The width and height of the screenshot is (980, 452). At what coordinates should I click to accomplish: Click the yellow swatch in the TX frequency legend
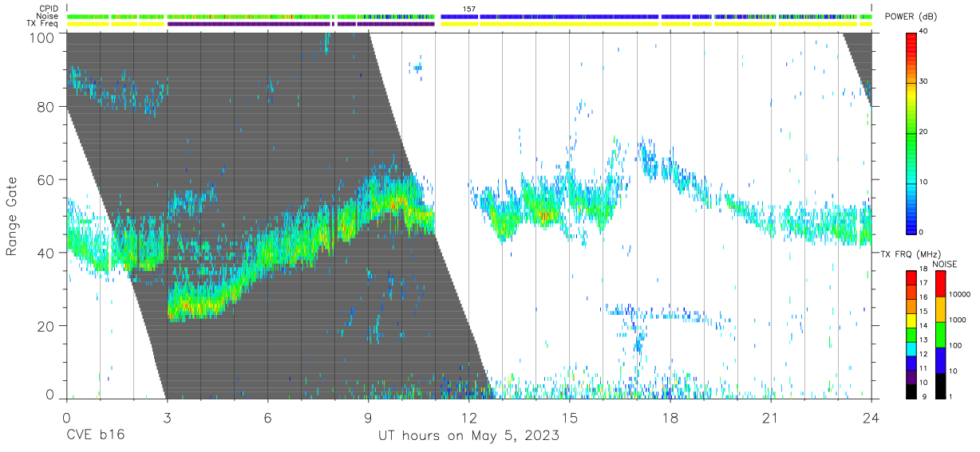tap(911, 320)
